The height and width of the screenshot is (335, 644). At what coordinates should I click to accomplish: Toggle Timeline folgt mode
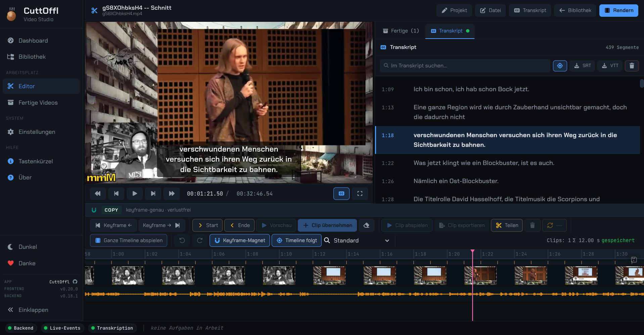tap(296, 240)
